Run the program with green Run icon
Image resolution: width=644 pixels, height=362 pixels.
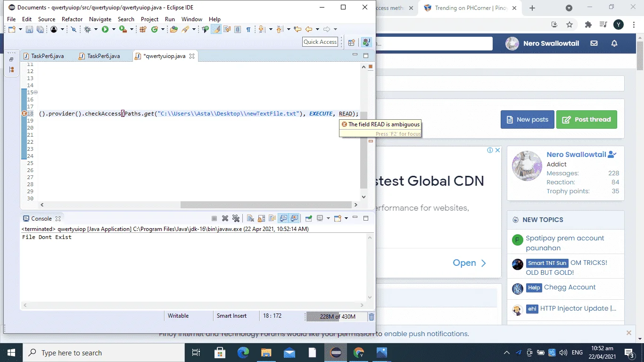105,29
